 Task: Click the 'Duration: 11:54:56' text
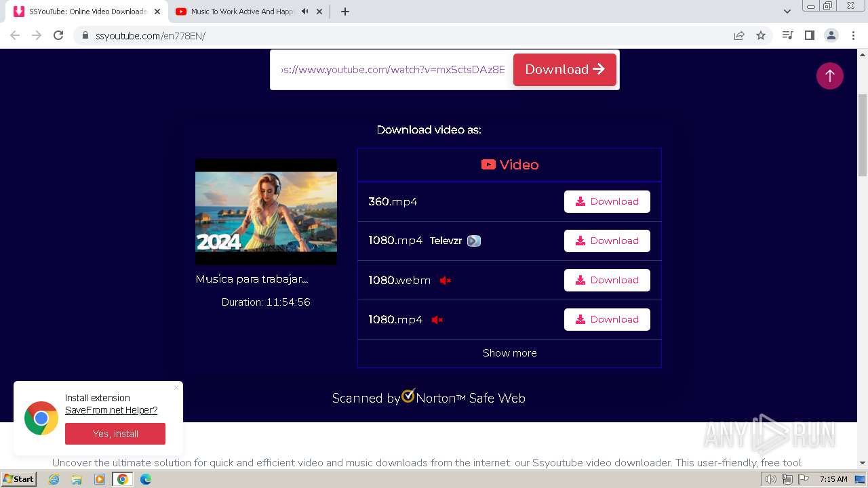point(266,302)
